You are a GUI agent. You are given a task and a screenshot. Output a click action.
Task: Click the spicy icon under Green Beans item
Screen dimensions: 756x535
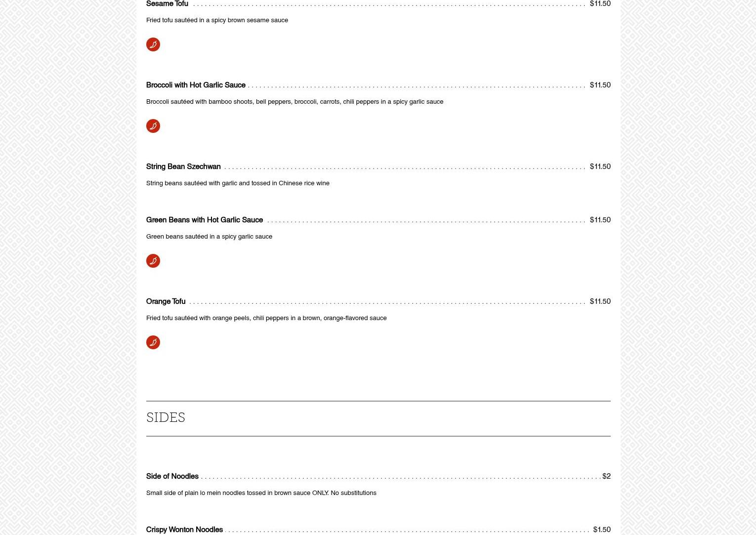point(153,261)
